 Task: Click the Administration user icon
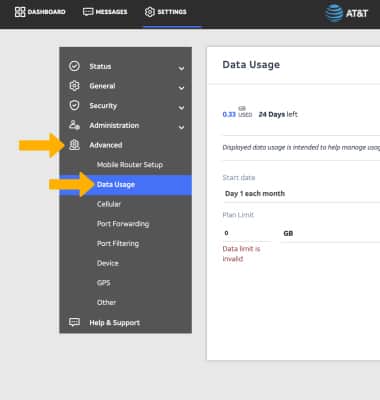tap(74, 125)
